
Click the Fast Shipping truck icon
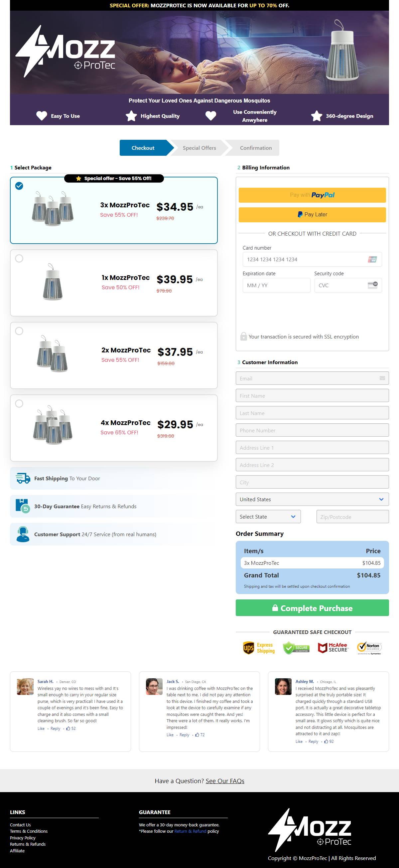click(23, 478)
